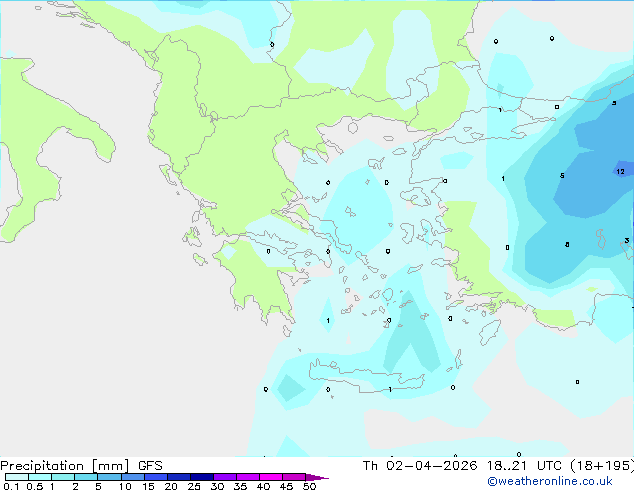Click the '[mm]' unit label

click(110, 466)
